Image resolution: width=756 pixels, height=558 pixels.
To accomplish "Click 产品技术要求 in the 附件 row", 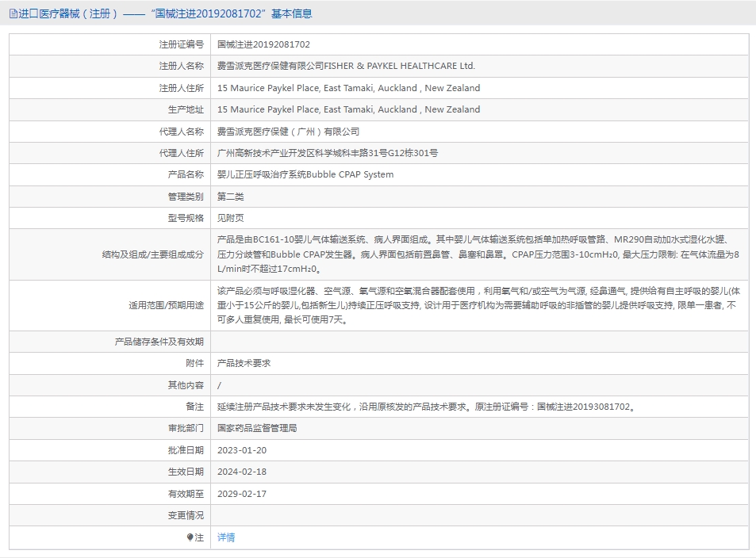I will point(244,363).
